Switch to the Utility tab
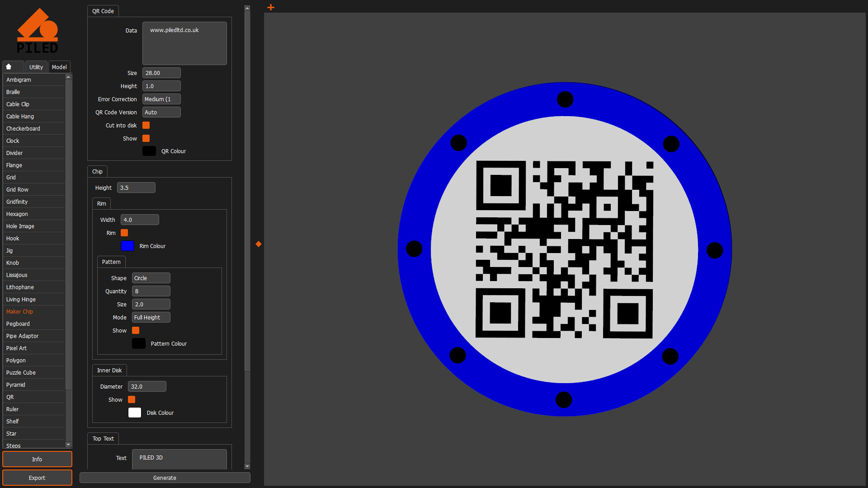868x488 pixels. point(36,66)
